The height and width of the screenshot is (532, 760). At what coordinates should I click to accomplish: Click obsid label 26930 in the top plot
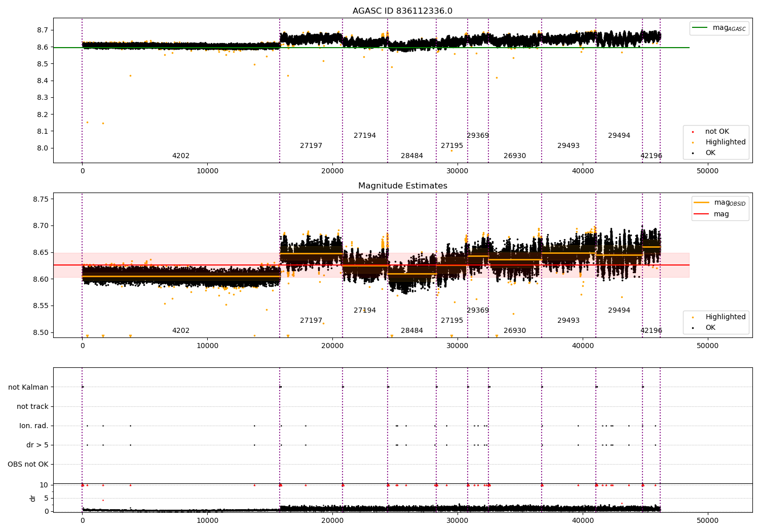[x=515, y=156]
